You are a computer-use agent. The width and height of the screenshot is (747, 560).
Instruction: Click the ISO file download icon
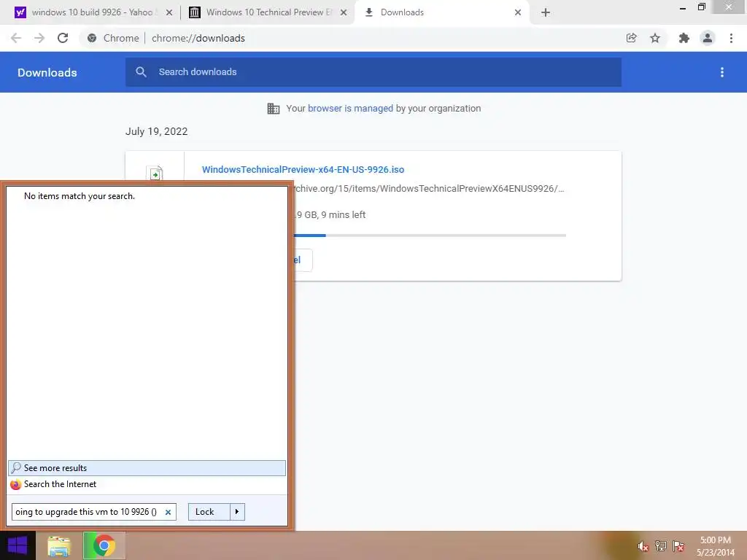point(155,174)
